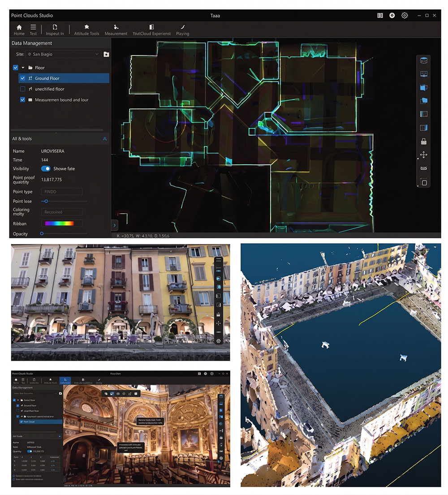448x495 pixels.
Task: Open settings via the gear icon
Action: (x=405, y=16)
